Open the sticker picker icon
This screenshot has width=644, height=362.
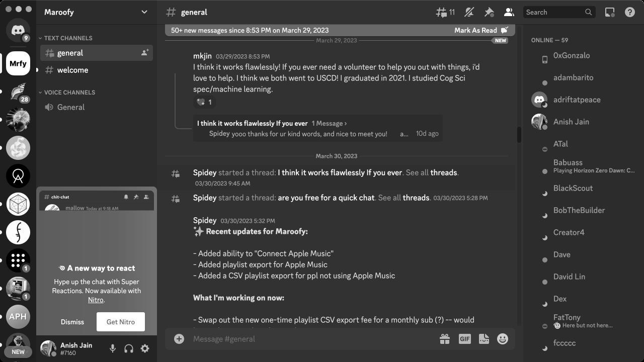pyautogui.click(x=484, y=339)
